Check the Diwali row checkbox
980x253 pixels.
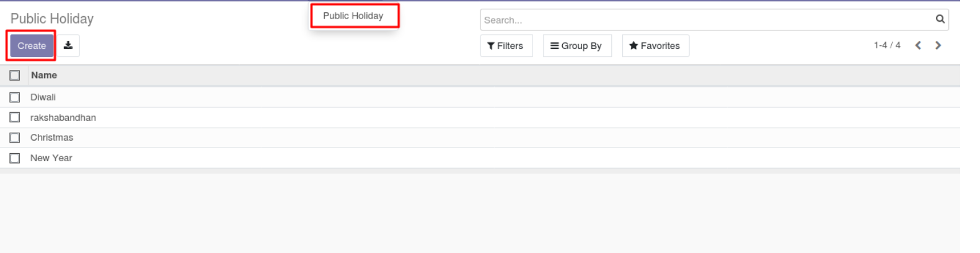click(x=15, y=97)
